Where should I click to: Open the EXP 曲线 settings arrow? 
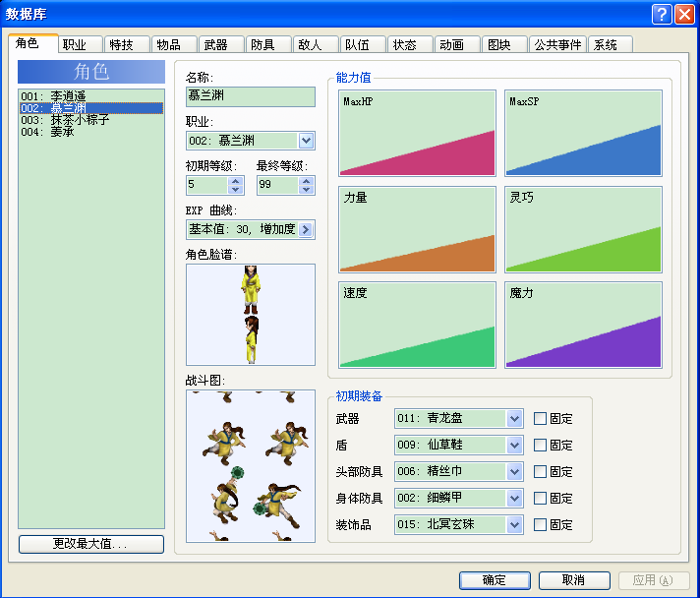click(x=306, y=229)
